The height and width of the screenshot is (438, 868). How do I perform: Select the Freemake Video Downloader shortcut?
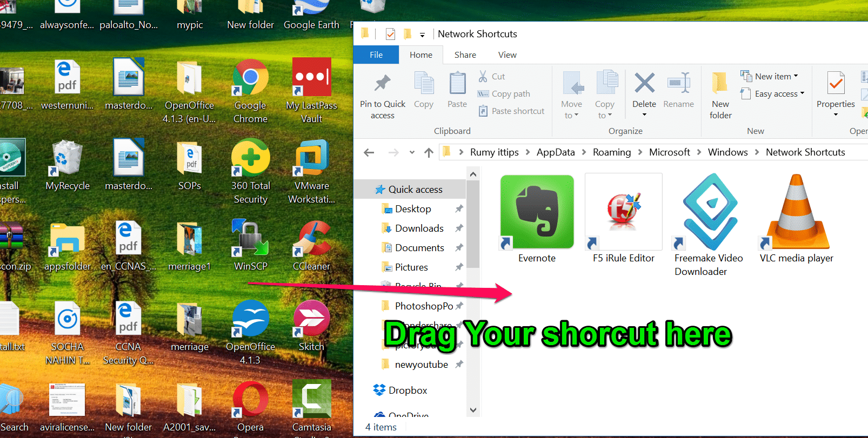coord(709,225)
